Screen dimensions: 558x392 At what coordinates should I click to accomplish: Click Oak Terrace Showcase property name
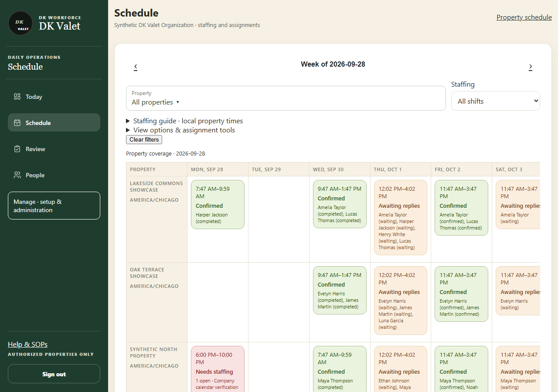point(147,273)
